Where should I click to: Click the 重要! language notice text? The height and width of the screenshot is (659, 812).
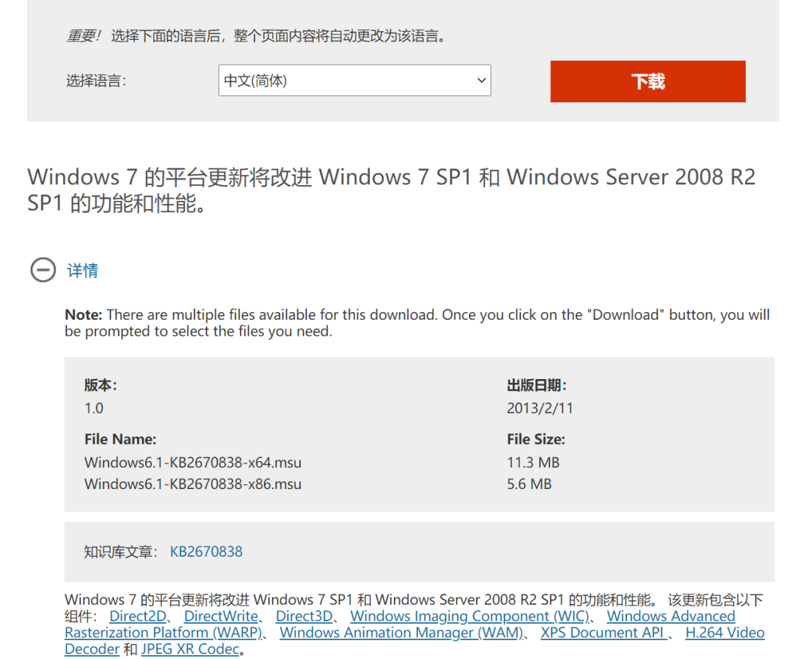257,36
